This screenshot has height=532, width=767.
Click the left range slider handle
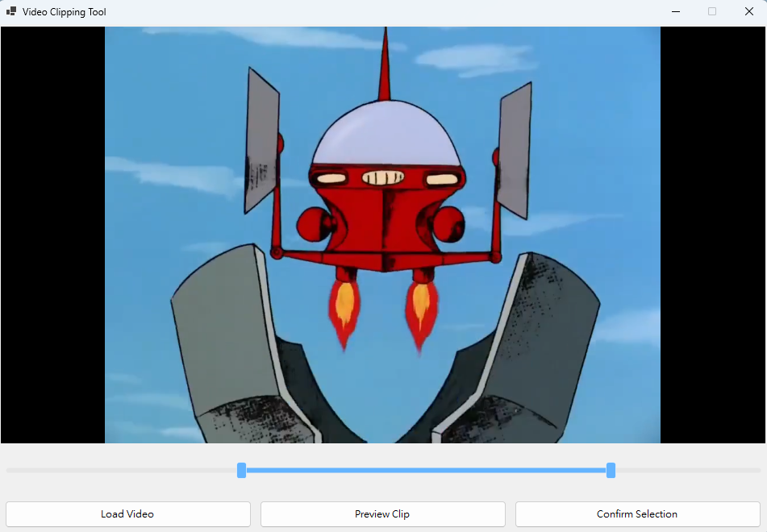242,471
